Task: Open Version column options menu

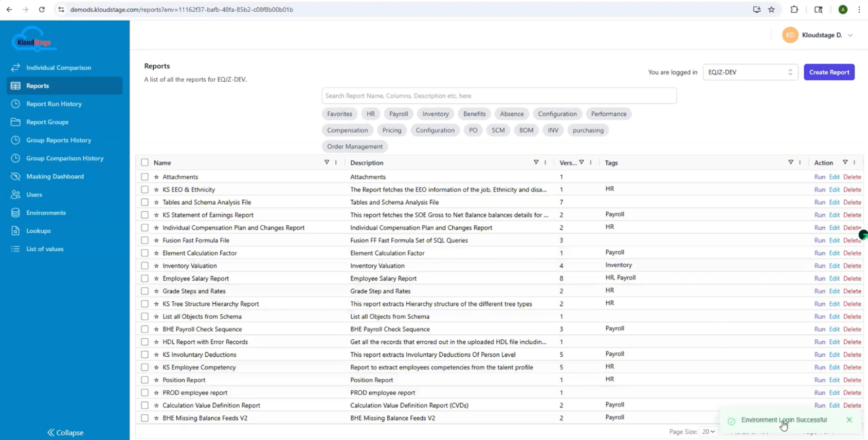Action: click(590, 162)
